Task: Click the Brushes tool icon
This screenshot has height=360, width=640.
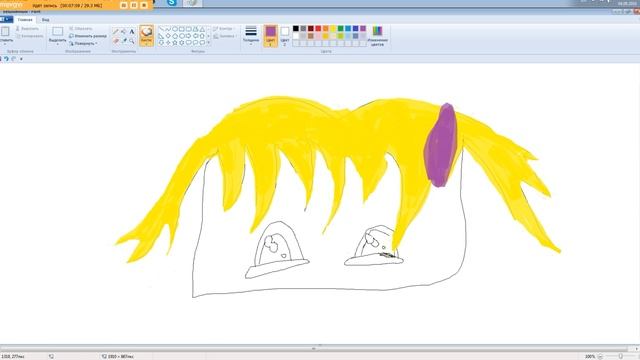Action: pyautogui.click(x=146, y=32)
